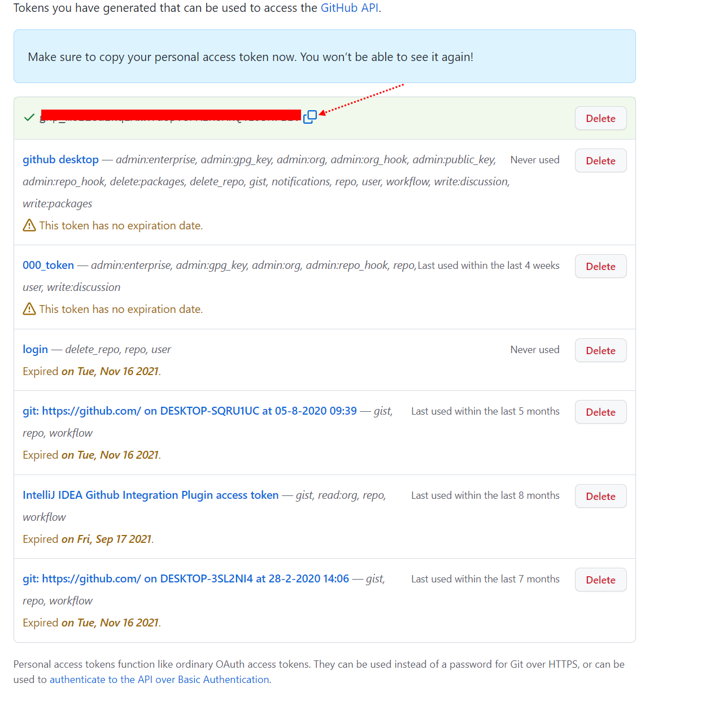The height and width of the screenshot is (705, 728).
Task: Delete the newly generated token
Action: (x=600, y=118)
